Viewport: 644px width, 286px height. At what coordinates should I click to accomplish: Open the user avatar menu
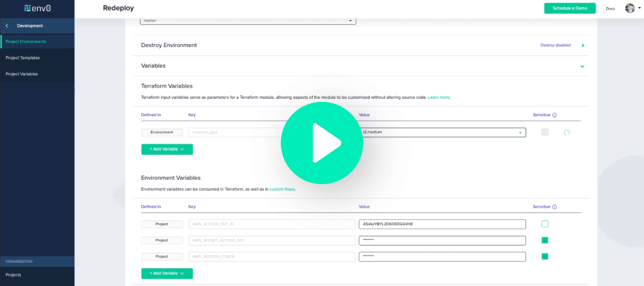point(630,8)
